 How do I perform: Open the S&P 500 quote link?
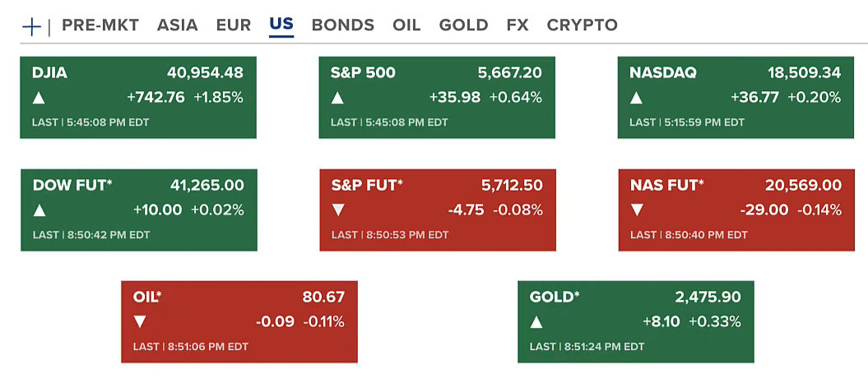tap(363, 73)
